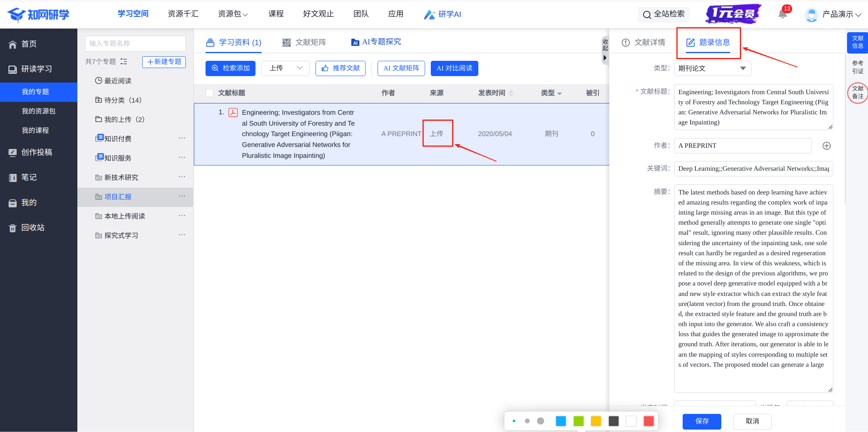Image resolution: width=868 pixels, height=432 pixels.
Task: Click the 输入专题名称 search field
Action: [x=135, y=43]
